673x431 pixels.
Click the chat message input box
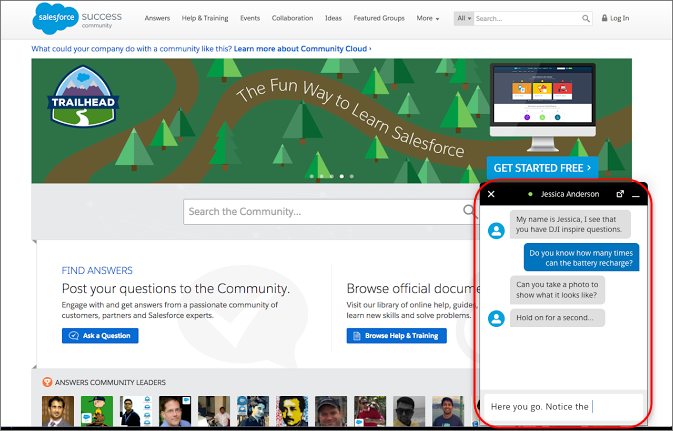(563, 407)
